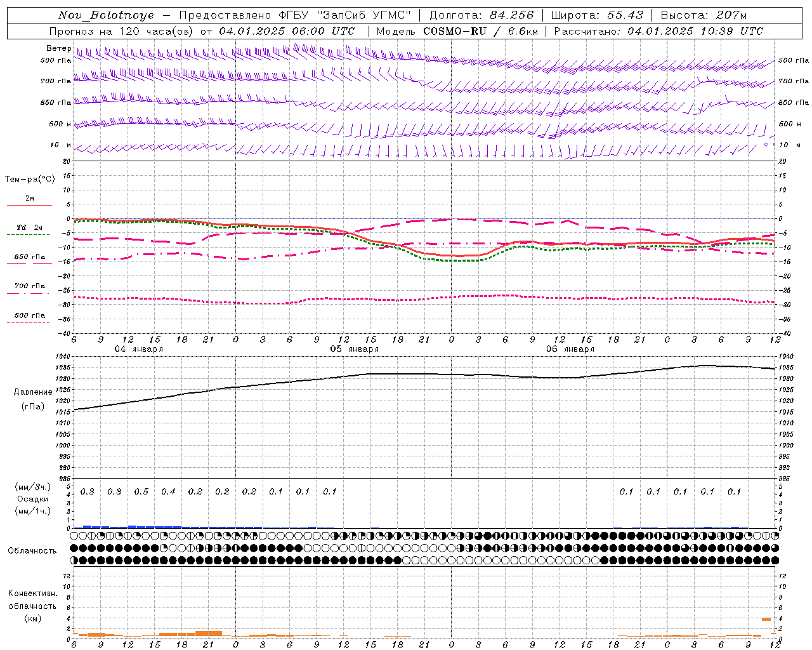
Task: Click the Ветер wind panel label
Action: (x=58, y=48)
